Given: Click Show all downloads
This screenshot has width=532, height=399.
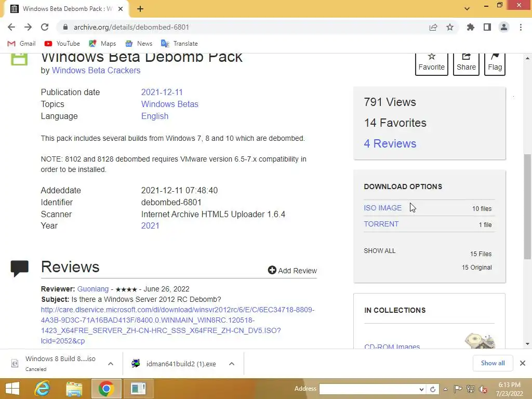Looking at the screenshot, I should (493, 363).
